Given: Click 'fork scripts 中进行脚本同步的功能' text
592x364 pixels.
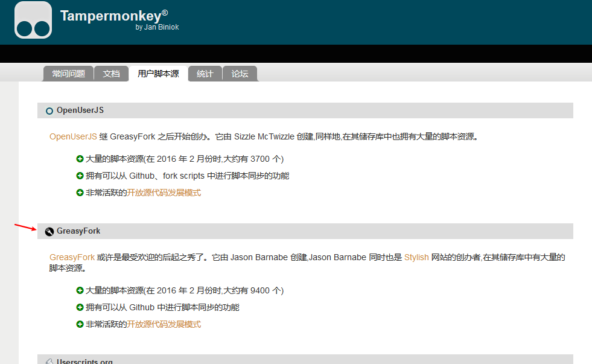Looking at the screenshot, I should click(226, 176).
